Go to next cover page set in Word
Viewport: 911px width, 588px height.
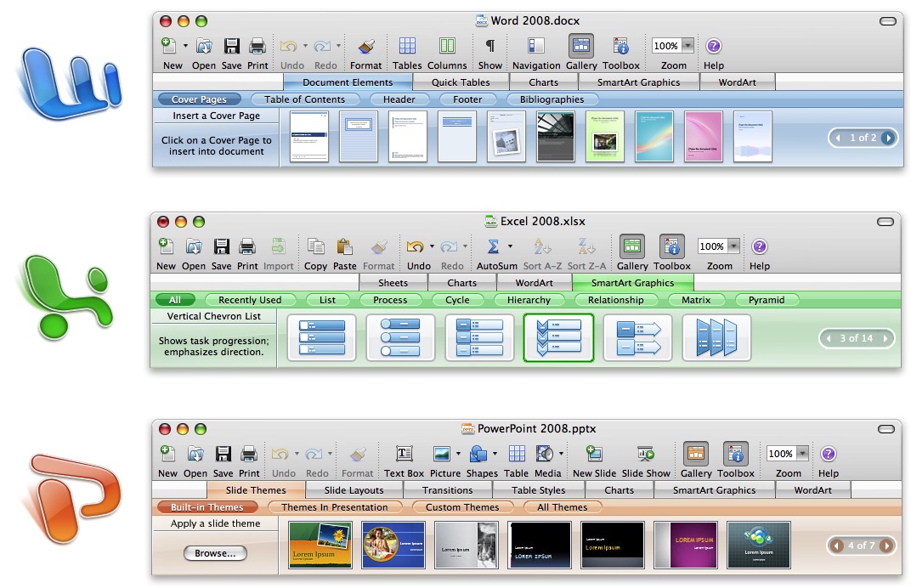tap(888, 138)
